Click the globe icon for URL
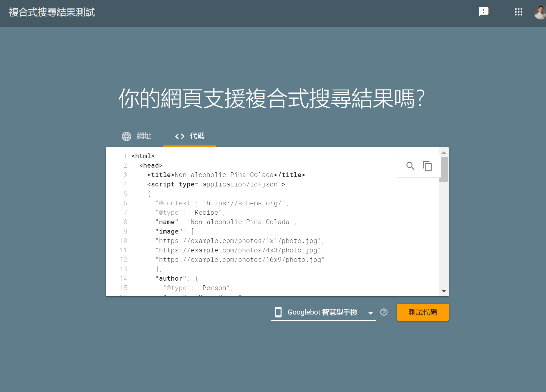The height and width of the screenshot is (392, 546). point(127,136)
